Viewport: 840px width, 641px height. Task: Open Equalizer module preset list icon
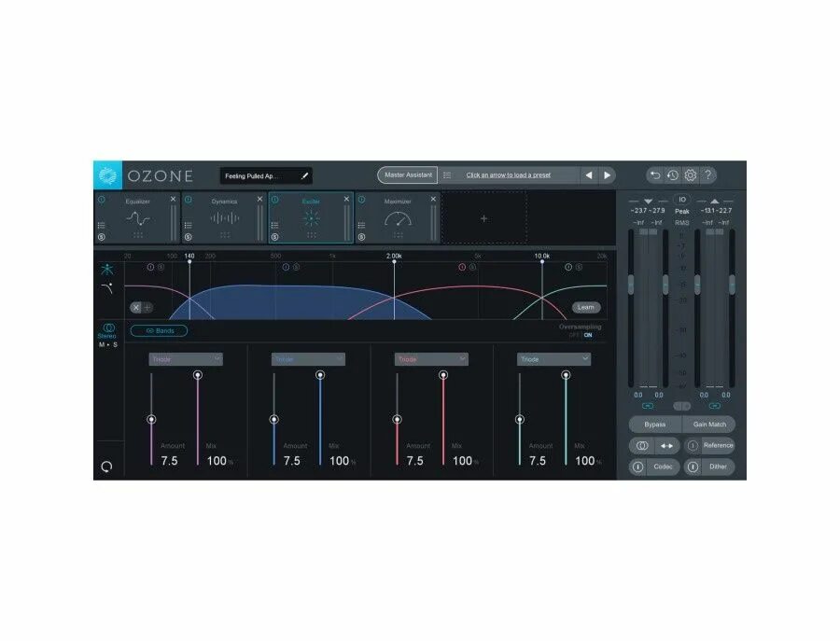[101, 226]
